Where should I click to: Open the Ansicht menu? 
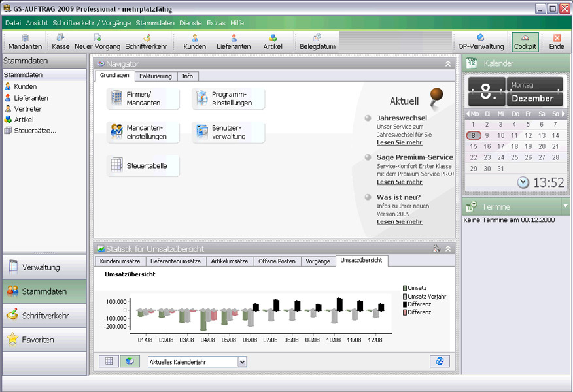coord(37,23)
